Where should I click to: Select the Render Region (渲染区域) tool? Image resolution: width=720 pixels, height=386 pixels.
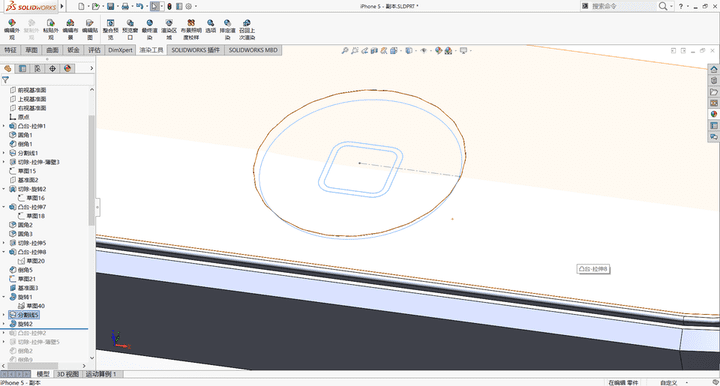pos(169,29)
